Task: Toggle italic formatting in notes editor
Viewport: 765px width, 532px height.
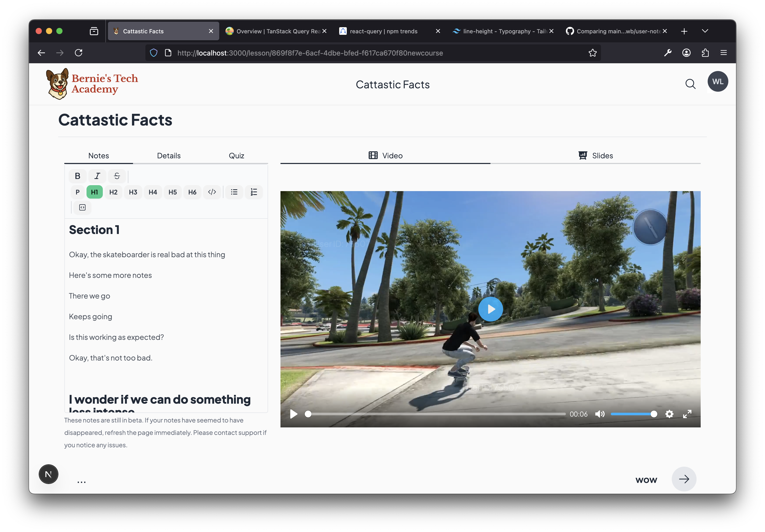Action: [97, 176]
